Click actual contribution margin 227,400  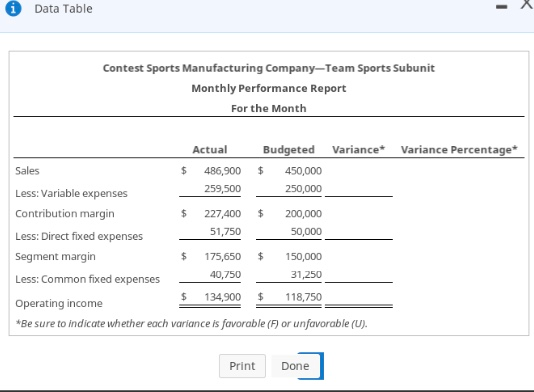(x=222, y=214)
